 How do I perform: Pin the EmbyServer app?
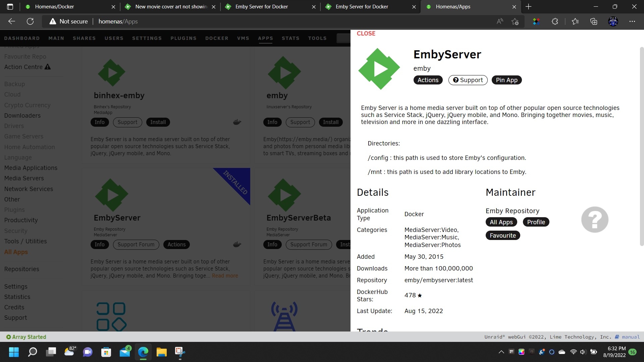[x=506, y=80]
